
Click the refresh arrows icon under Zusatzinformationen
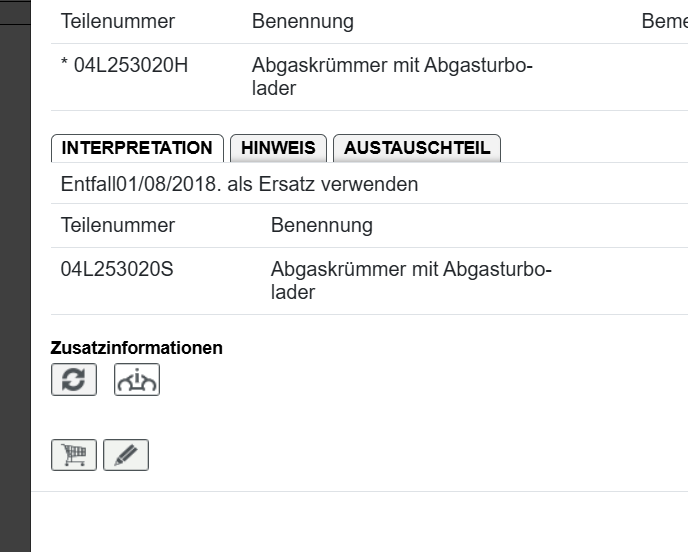tap(74, 380)
